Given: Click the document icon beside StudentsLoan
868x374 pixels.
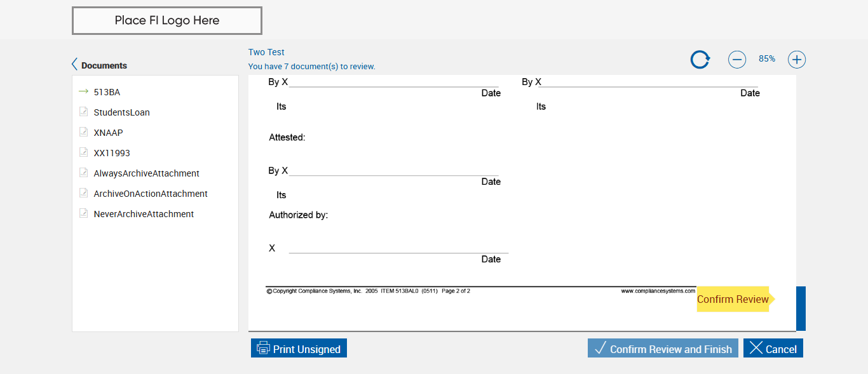Looking at the screenshot, I should click(x=83, y=112).
